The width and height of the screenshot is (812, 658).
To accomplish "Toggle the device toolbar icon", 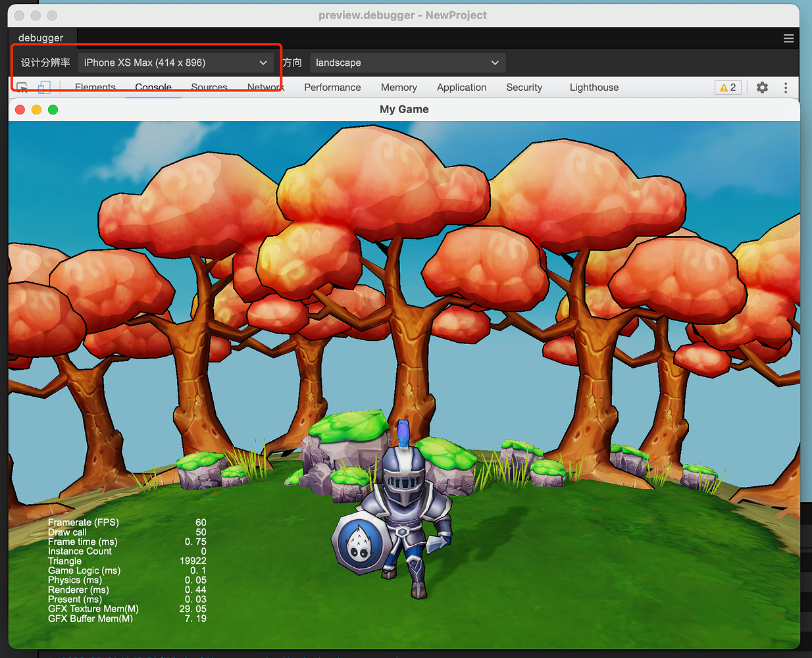I will point(44,87).
